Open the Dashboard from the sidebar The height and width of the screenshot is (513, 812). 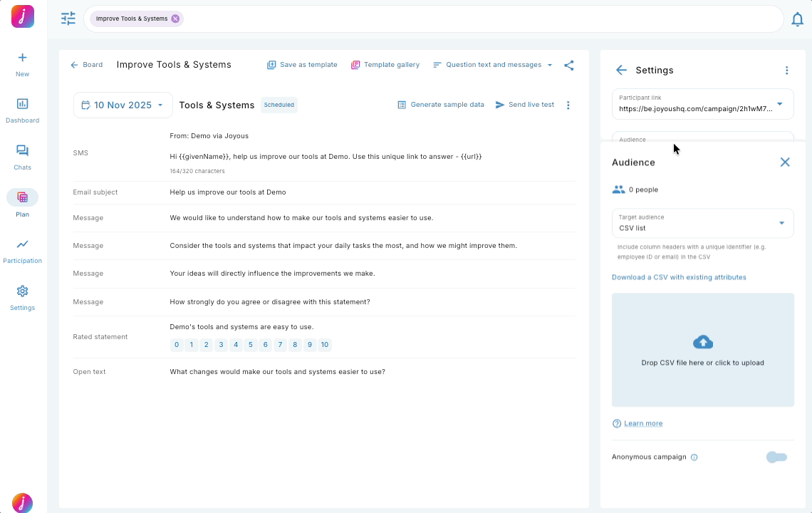22,108
